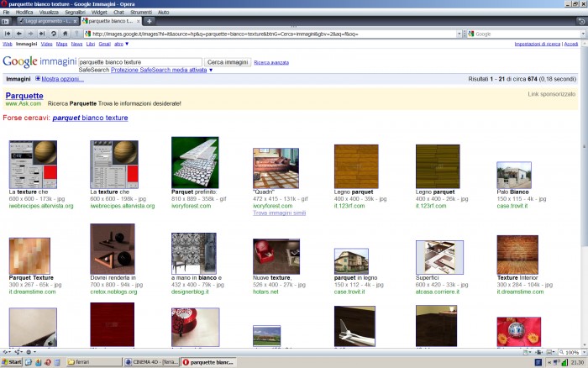This screenshot has height=368, width=588.
Task: Open the address bar history dropdown
Action: (459, 34)
